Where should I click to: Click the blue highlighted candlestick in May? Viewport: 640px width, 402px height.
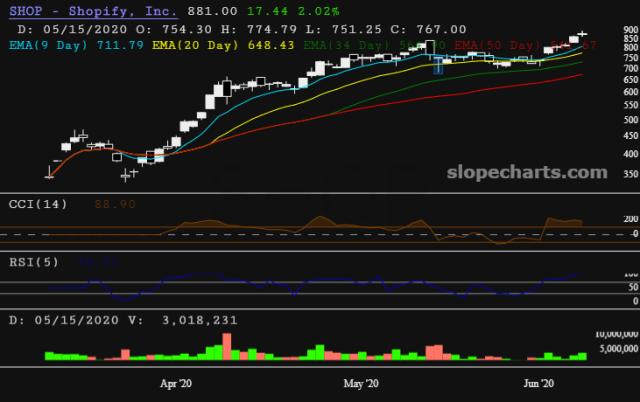(437, 65)
